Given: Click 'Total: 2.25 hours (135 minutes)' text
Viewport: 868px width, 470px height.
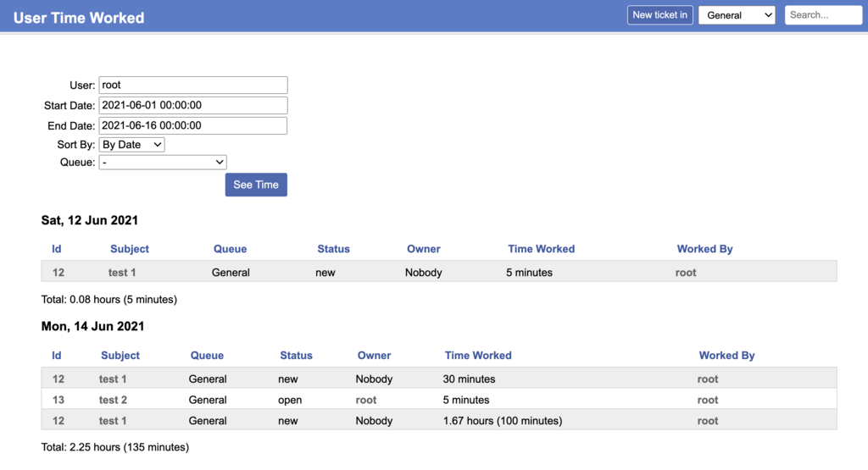Looking at the screenshot, I should 115,447.
